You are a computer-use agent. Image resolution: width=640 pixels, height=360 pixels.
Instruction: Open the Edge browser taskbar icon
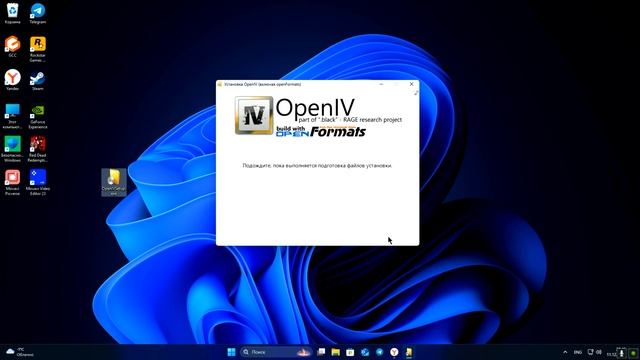tap(365, 352)
